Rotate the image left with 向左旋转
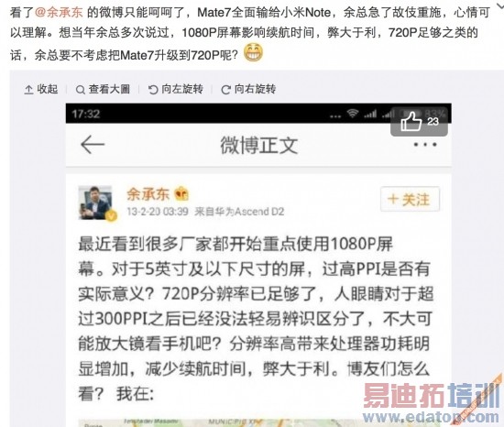 [x=176, y=89]
